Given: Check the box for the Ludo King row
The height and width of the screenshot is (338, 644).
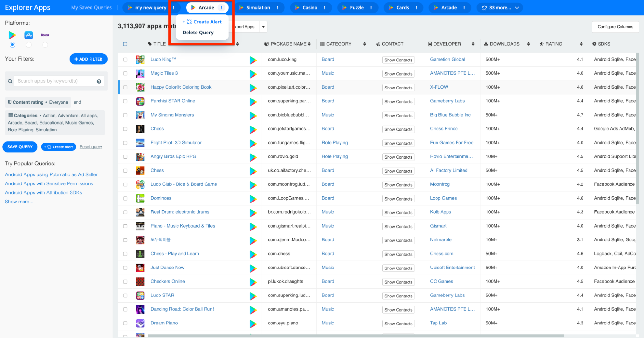Looking at the screenshot, I should [x=125, y=60].
